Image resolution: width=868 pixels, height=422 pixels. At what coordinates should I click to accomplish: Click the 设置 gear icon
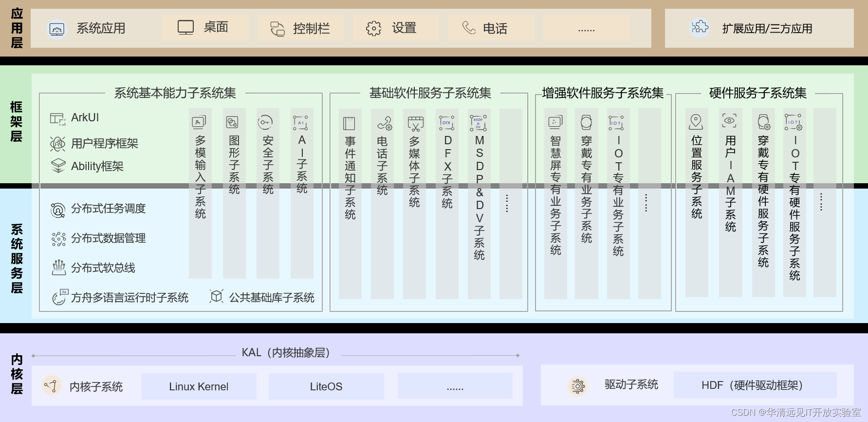pyautogui.click(x=373, y=29)
